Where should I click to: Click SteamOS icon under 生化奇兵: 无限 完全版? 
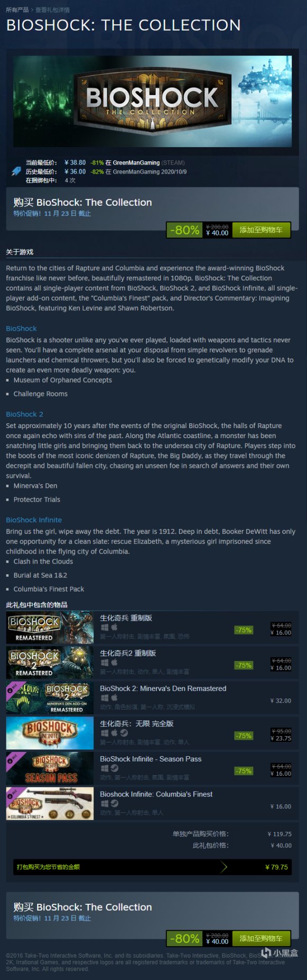pyautogui.click(x=124, y=733)
